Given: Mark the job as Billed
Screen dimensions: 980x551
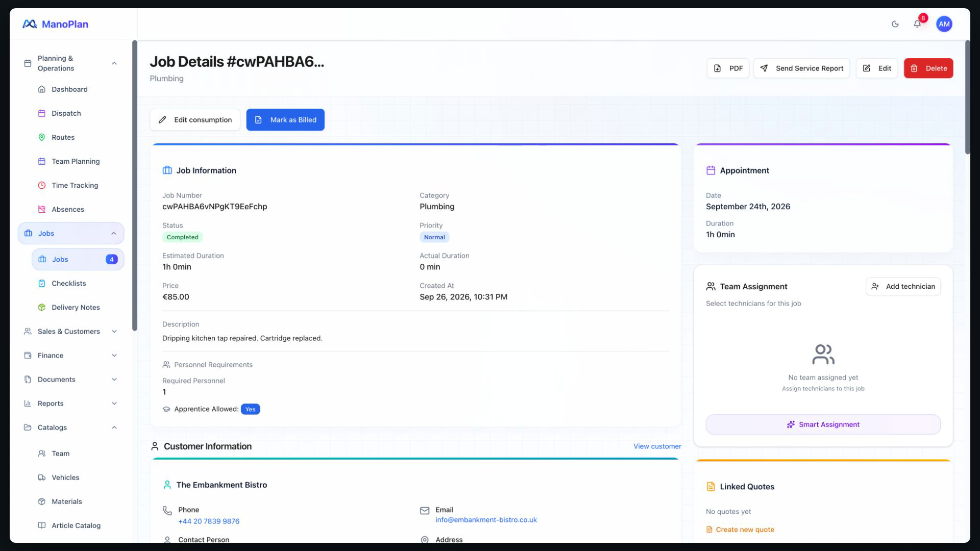Looking at the screenshot, I should [285, 120].
